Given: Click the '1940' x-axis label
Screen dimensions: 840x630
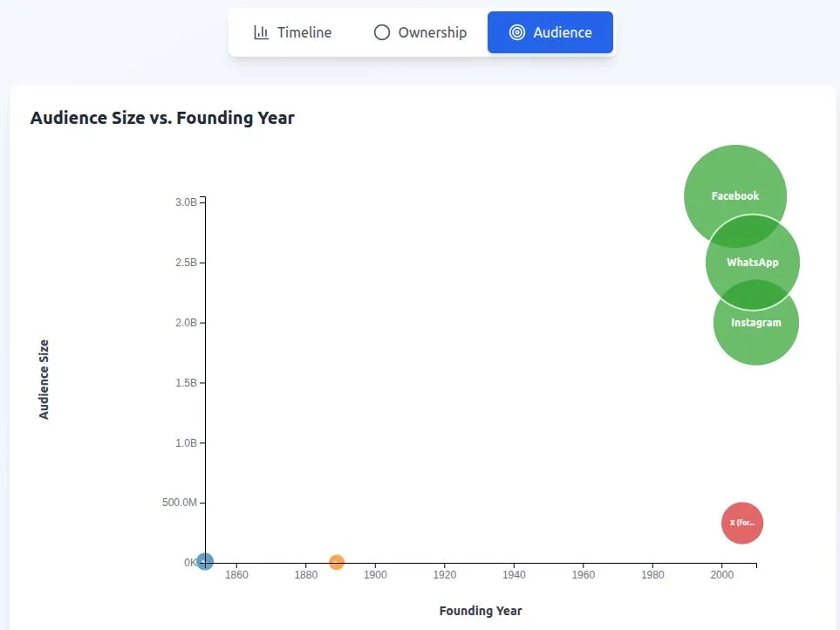Looking at the screenshot, I should 514,575.
